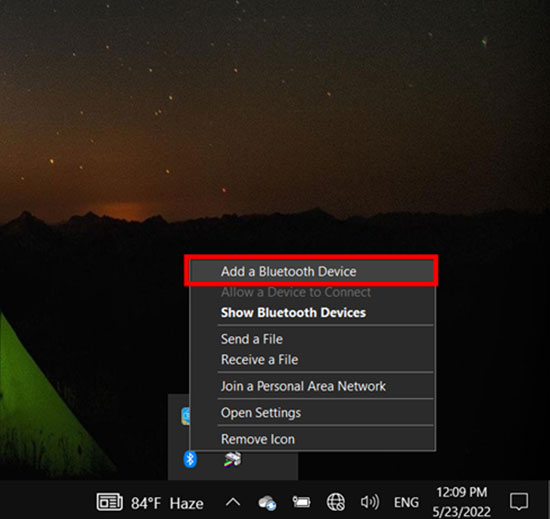
Task: Click partially hidden overflow tray icon
Action: click(x=186, y=416)
